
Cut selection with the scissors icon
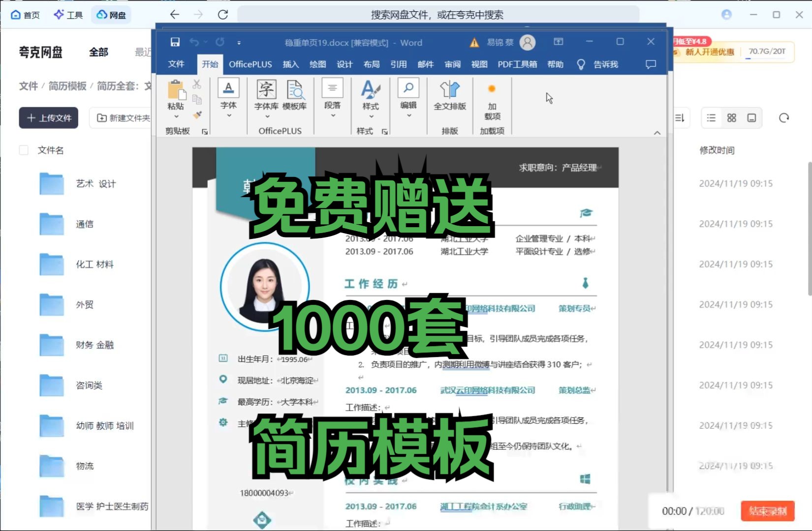pyautogui.click(x=197, y=84)
